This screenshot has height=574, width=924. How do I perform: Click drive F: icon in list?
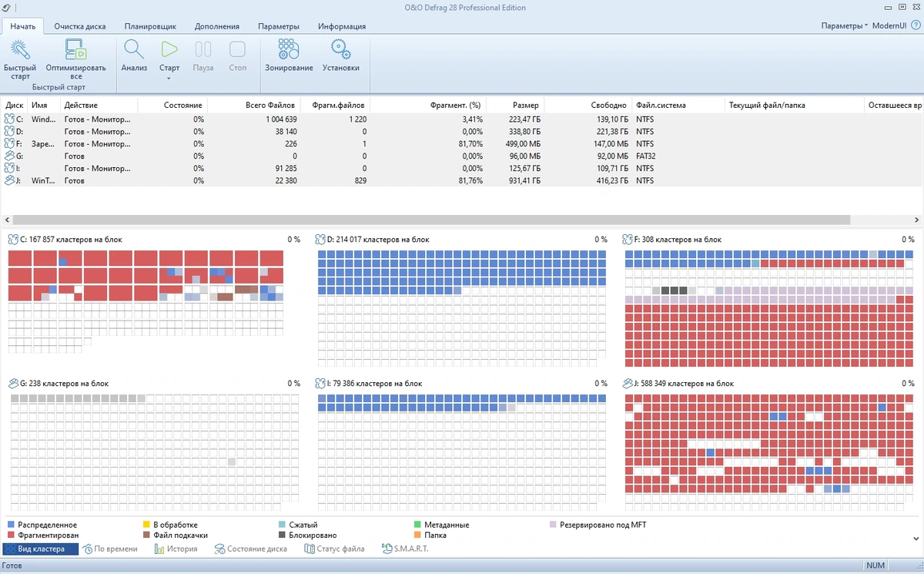click(x=10, y=143)
